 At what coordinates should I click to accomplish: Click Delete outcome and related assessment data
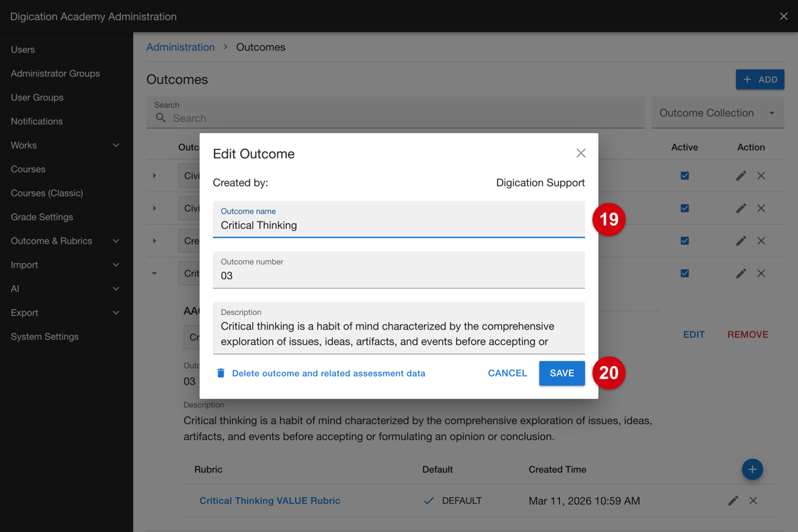321,373
